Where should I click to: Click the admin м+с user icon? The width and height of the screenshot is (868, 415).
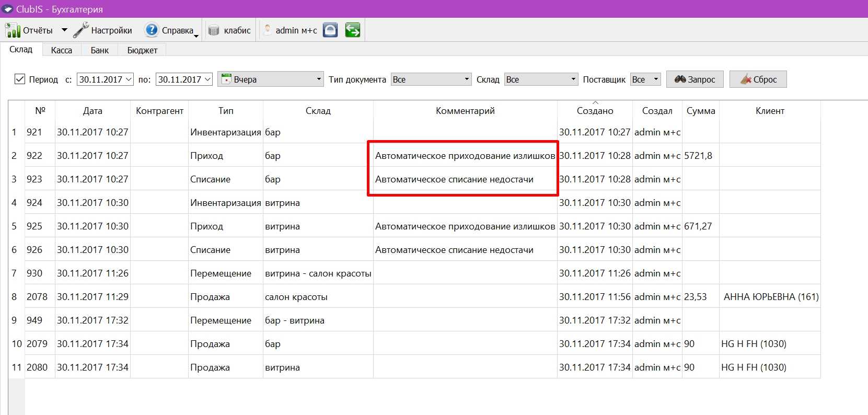(267, 30)
